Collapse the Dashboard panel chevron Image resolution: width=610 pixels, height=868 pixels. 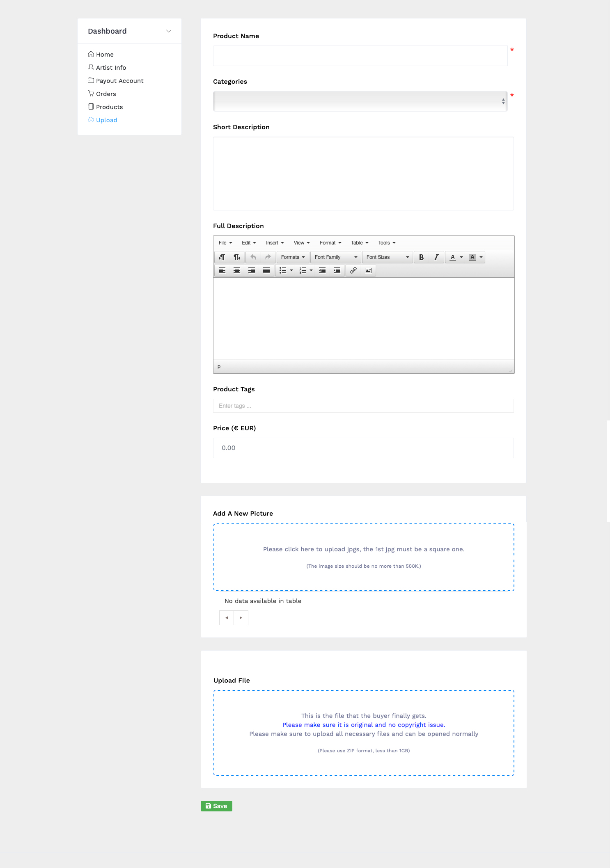(x=169, y=31)
